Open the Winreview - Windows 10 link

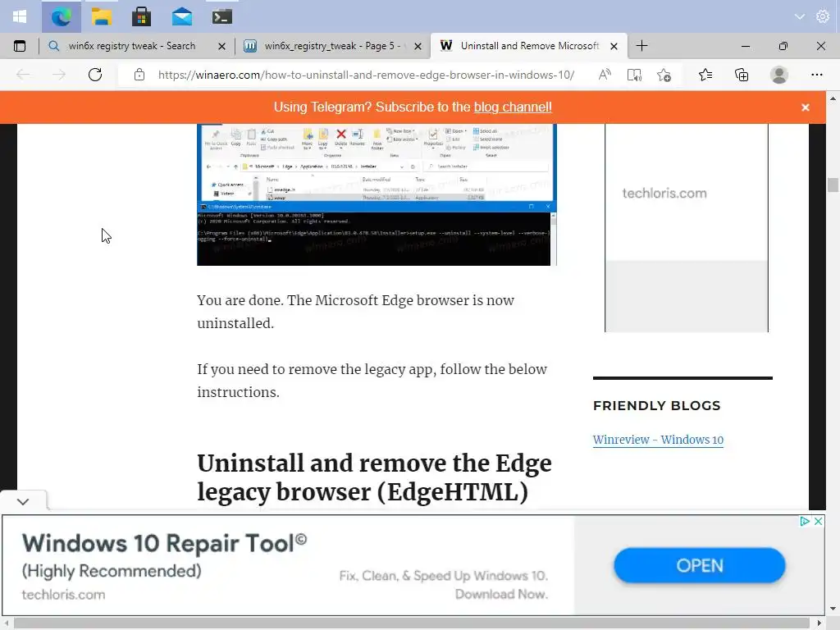click(x=658, y=440)
